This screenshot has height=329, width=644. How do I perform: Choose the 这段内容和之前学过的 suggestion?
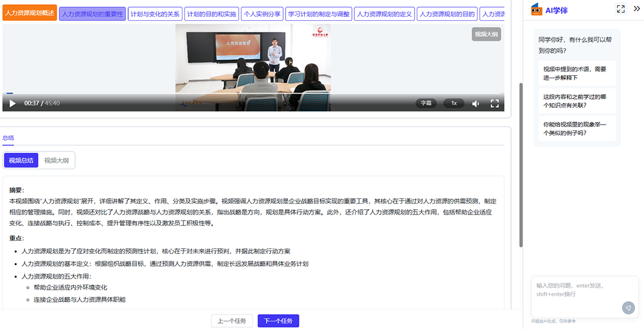click(x=577, y=101)
